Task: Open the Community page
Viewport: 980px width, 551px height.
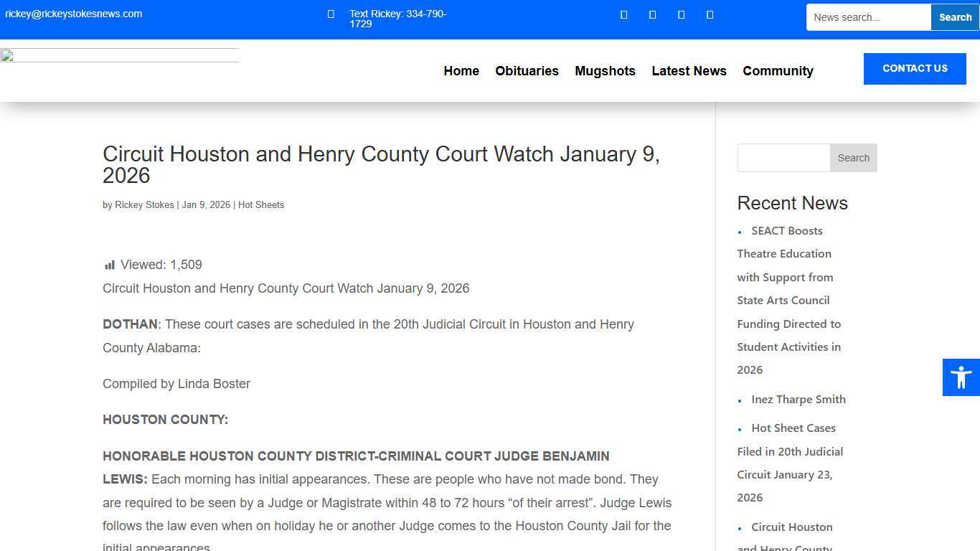Action: [x=778, y=71]
